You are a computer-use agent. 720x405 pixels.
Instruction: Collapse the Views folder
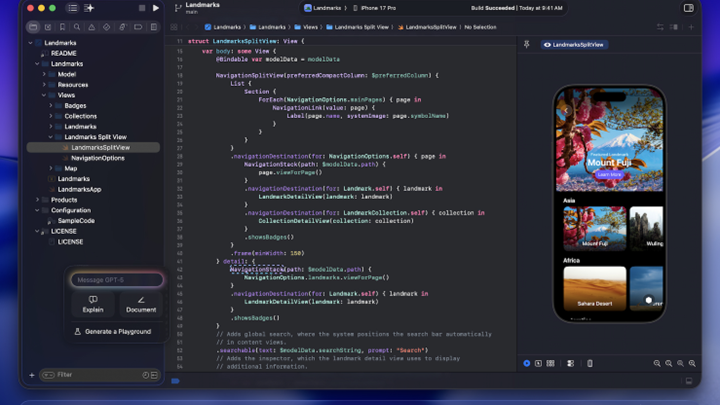tap(45, 95)
